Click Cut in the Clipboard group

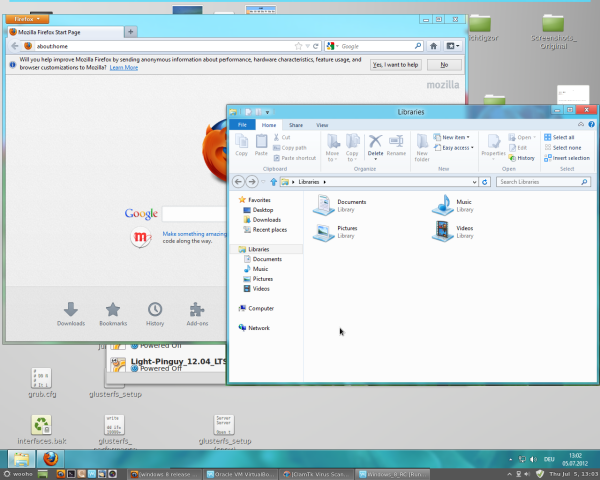pyautogui.click(x=282, y=137)
